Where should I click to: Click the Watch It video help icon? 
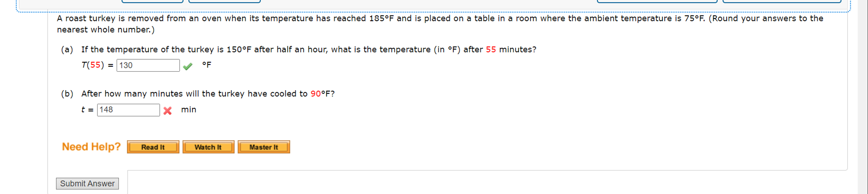click(208, 146)
